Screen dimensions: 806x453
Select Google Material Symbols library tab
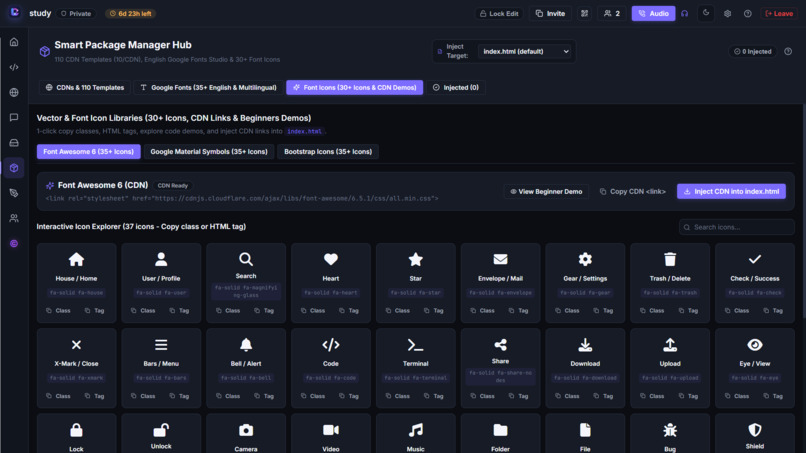(x=209, y=152)
